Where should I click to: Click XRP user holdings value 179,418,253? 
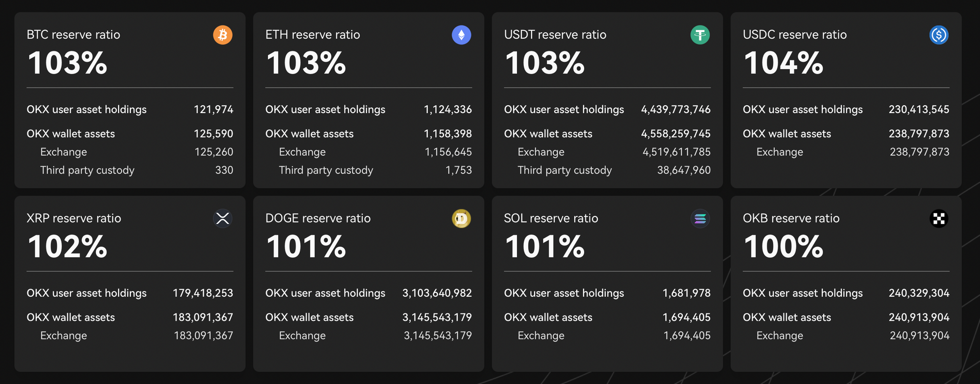203,293
